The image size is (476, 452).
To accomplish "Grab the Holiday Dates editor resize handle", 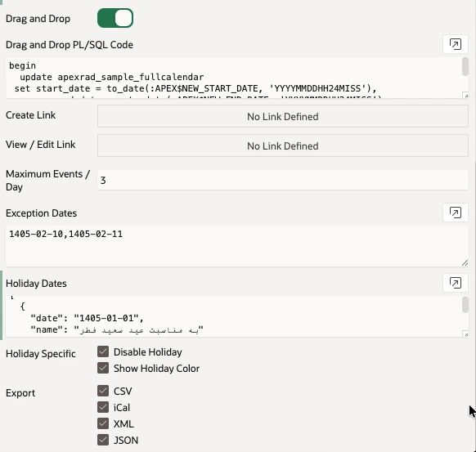I will point(465,334).
